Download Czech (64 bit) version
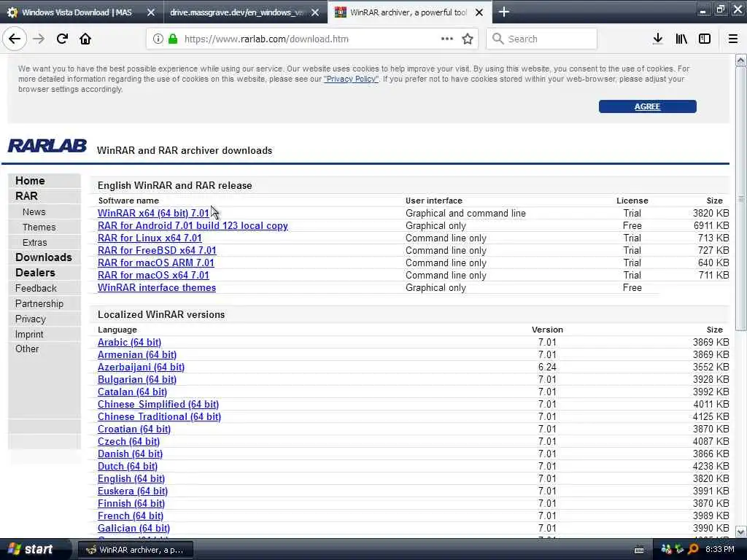The width and height of the screenshot is (747, 560). 128,441
